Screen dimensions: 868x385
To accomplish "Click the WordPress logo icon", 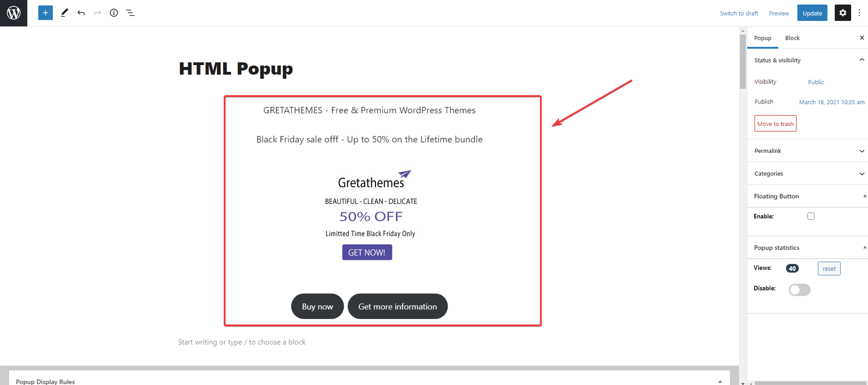I will coord(14,13).
